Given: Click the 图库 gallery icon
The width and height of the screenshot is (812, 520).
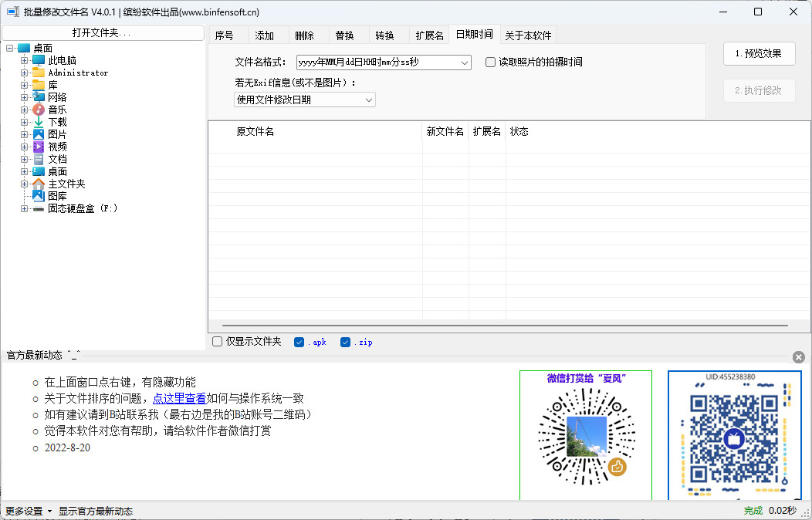Looking at the screenshot, I should [39, 196].
